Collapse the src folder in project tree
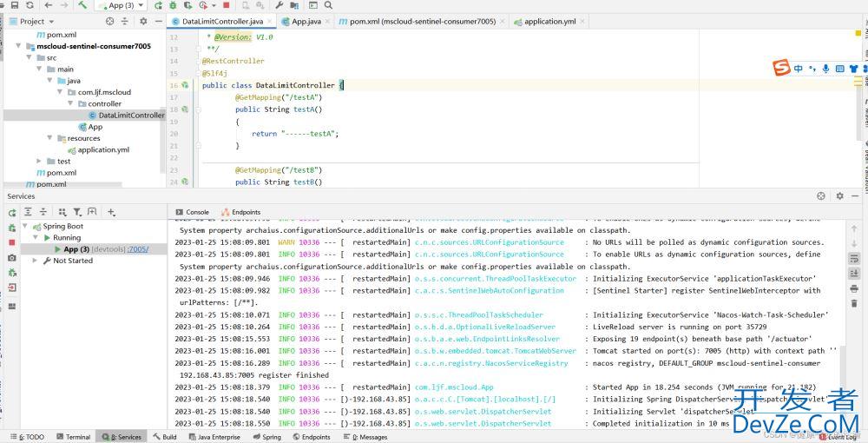This screenshot has height=443, width=868. (x=29, y=57)
